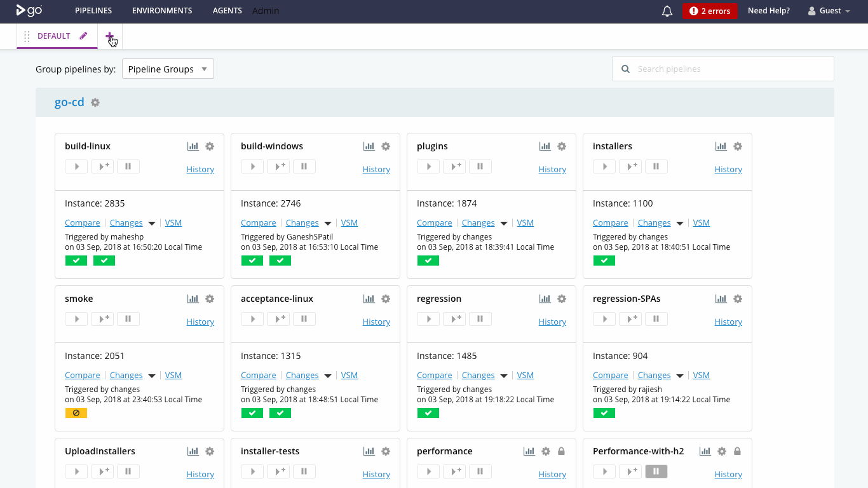
Task: Open analytics chart for plugins
Action: point(545,146)
